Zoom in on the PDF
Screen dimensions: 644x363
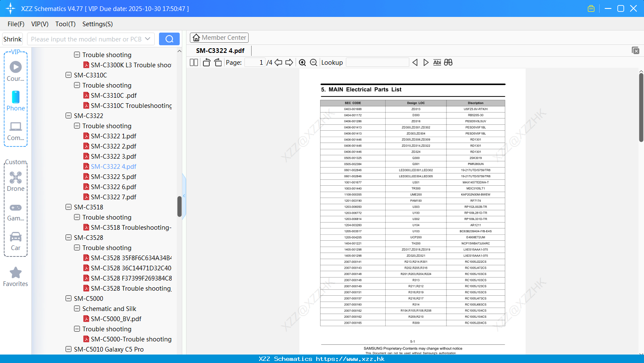(302, 62)
